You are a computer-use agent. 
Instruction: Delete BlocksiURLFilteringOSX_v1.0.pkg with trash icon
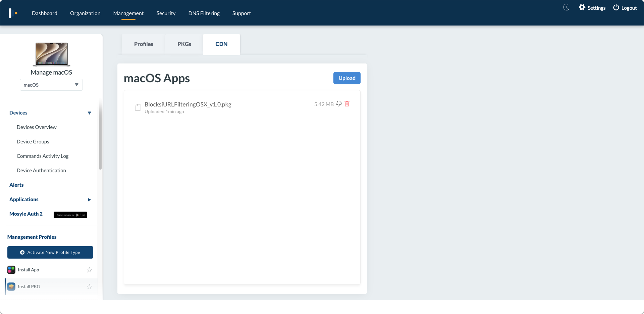(347, 104)
